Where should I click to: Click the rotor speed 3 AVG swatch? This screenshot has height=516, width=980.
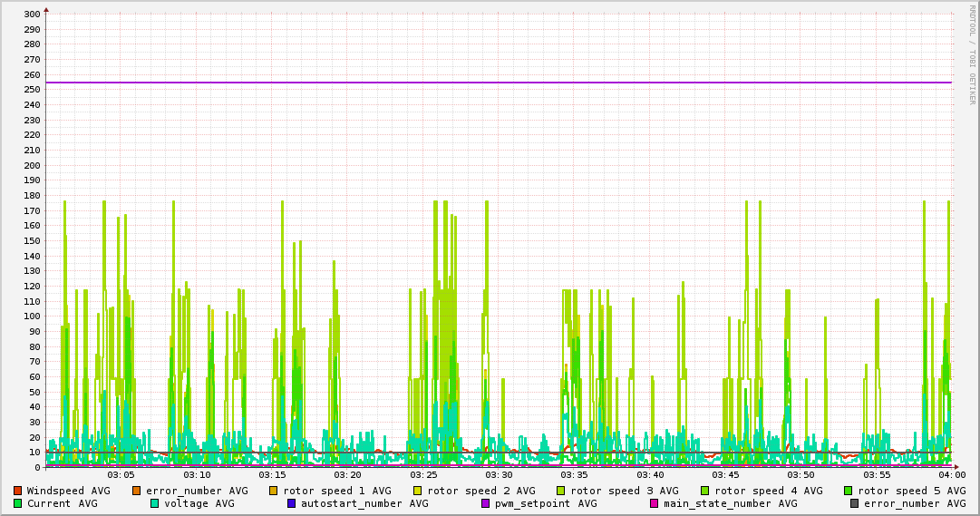tap(560, 491)
